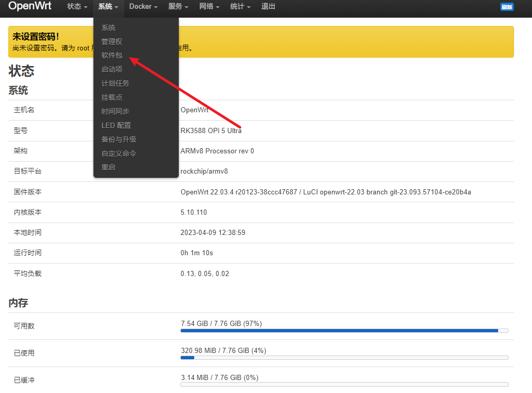
Task: Go to 挂载点 menu item
Action: click(x=112, y=97)
